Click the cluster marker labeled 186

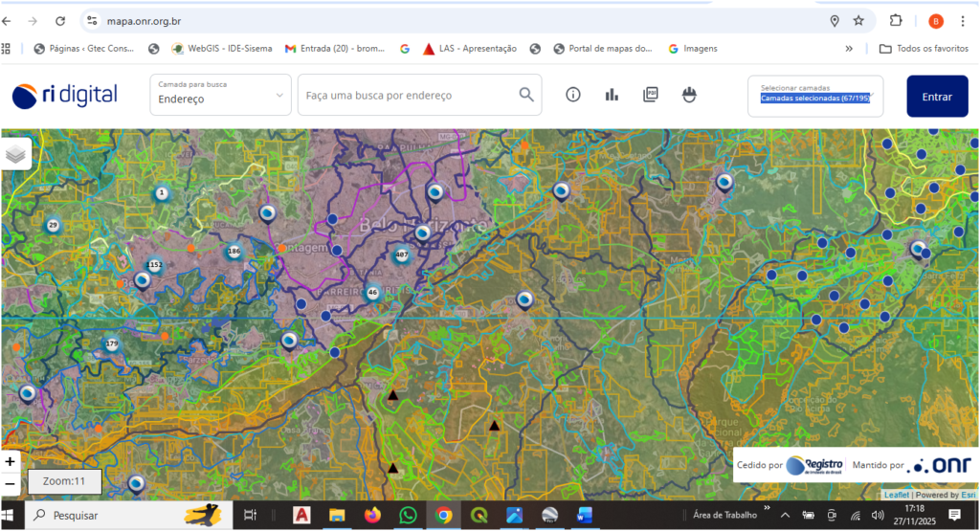pyautogui.click(x=234, y=252)
